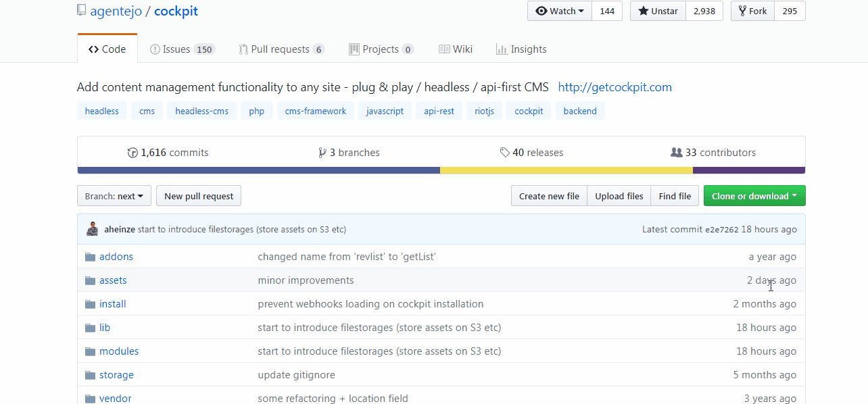Screen dimensions: 868x404
Task: Click the Unstar button
Action: [658, 11]
